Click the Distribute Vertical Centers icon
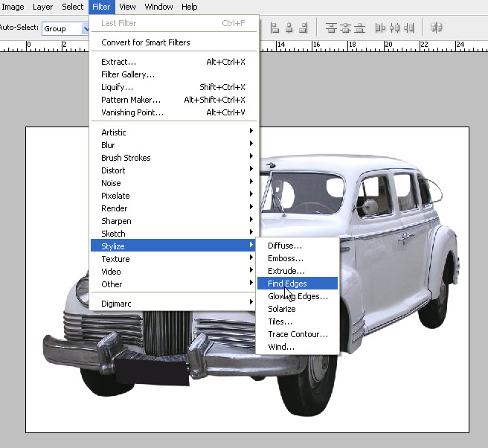 click(346, 28)
